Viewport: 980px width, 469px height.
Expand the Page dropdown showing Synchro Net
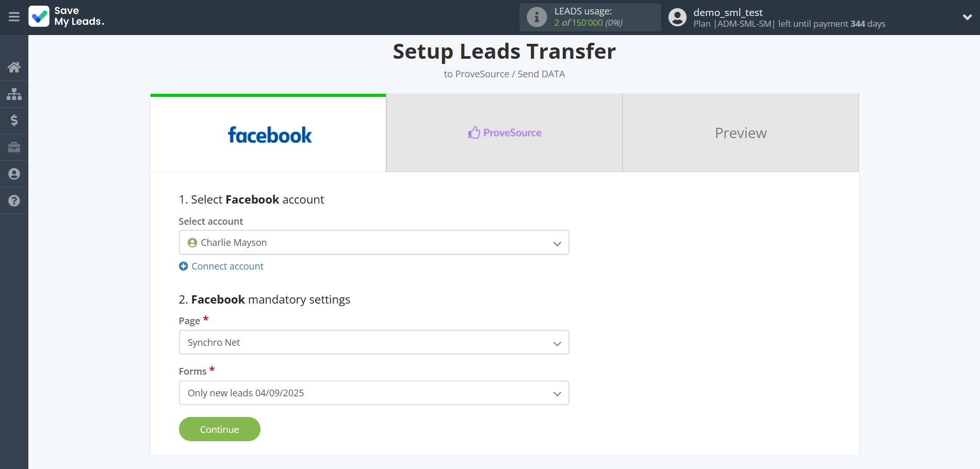[x=373, y=342]
